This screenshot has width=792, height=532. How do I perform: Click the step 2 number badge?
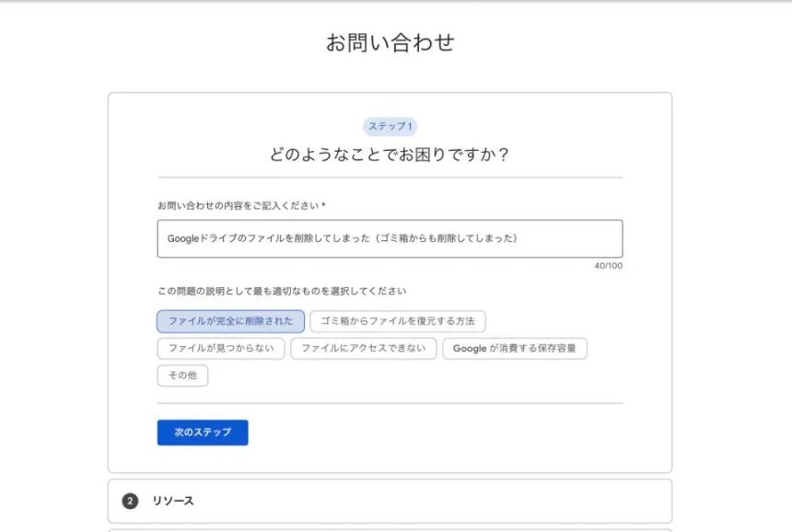pos(130,501)
